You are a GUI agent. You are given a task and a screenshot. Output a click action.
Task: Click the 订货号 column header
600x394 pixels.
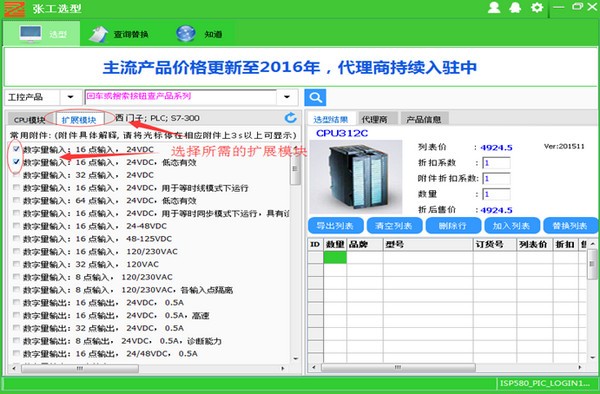pos(495,244)
